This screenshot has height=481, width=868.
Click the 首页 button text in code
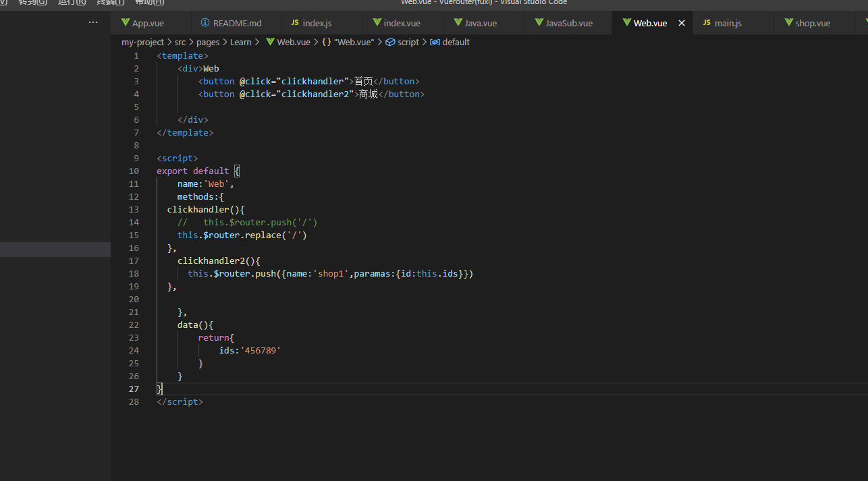click(x=363, y=82)
